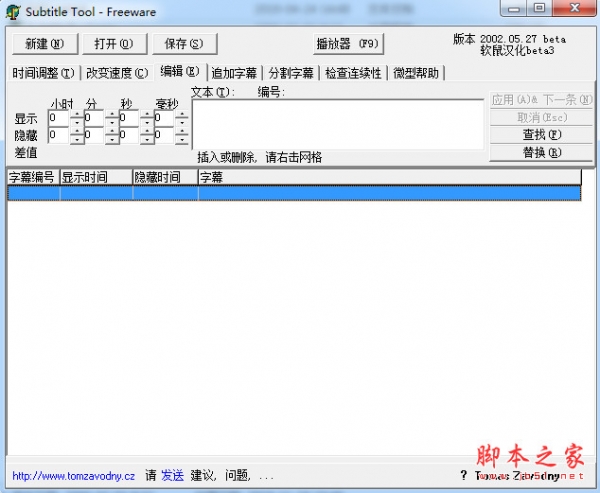Click the 隐藏时间 column header
The image size is (600, 493).
coord(165,177)
